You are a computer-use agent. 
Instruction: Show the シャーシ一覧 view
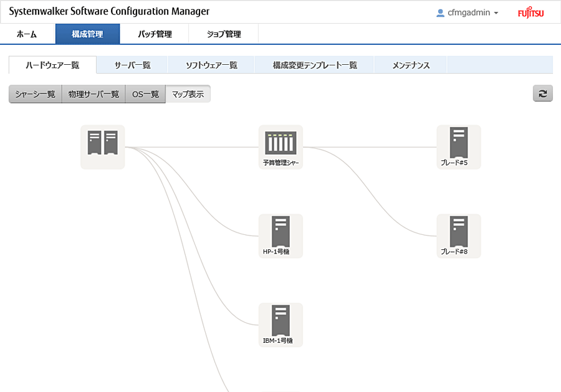click(35, 94)
